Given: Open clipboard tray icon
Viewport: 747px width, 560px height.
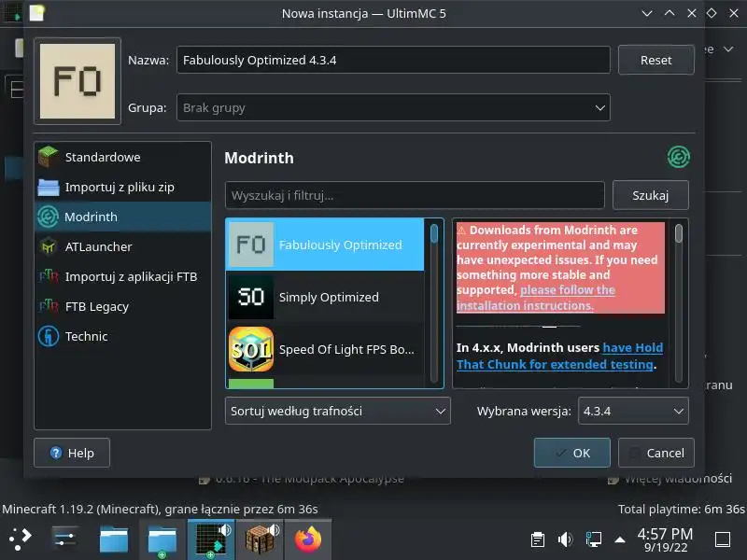Looking at the screenshot, I should (538, 539).
